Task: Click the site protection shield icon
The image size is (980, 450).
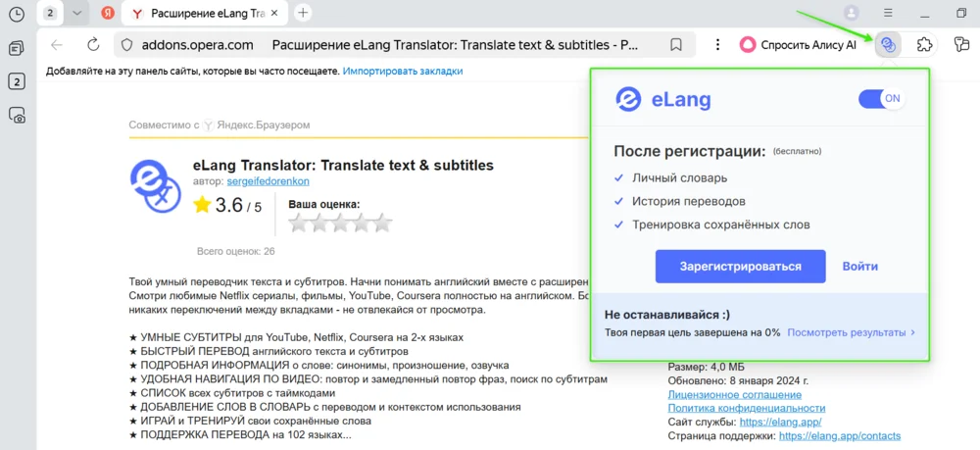Action: pos(126,45)
